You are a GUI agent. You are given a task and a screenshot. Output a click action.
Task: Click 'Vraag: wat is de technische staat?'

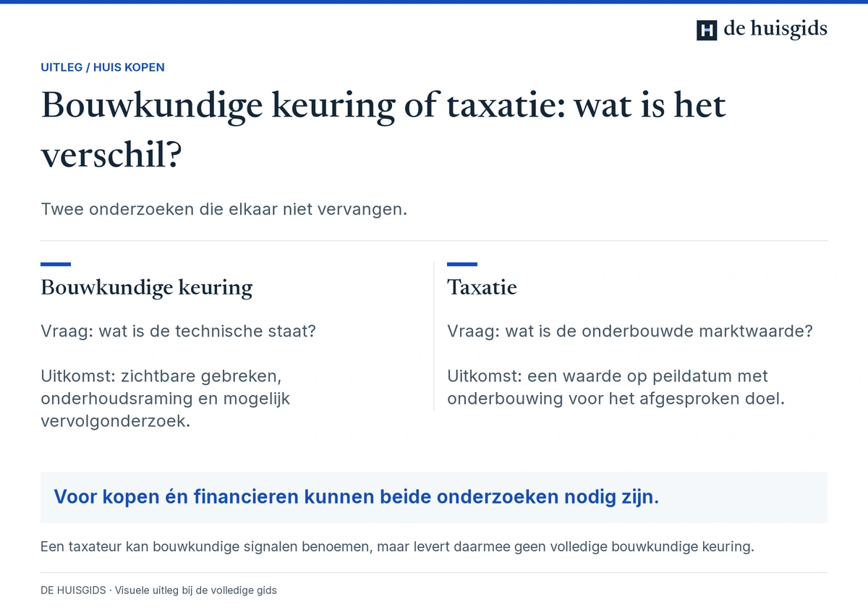[x=179, y=331]
